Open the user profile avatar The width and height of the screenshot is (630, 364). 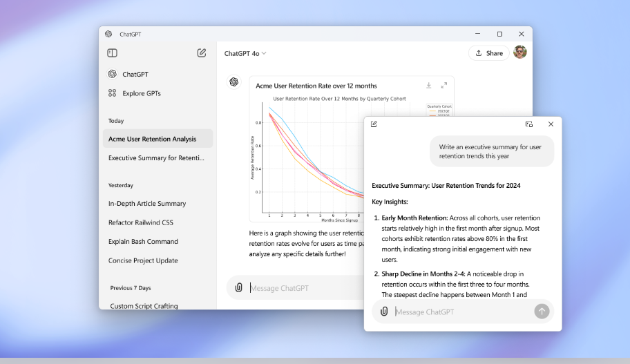(x=520, y=52)
